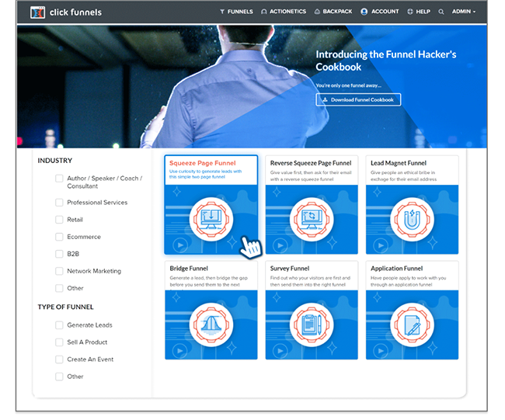
Task: Click the Reverse Squeeze Page Funnel monitor icon
Action: tap(312, 219)
